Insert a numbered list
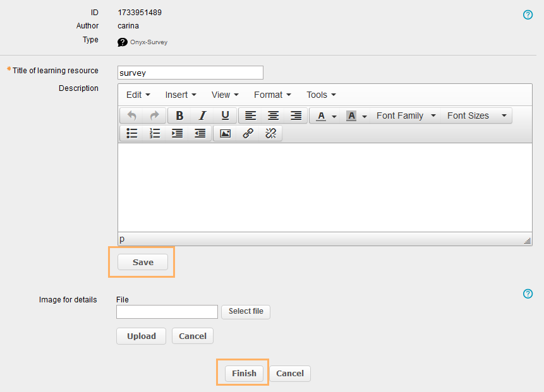 [155, 133]
